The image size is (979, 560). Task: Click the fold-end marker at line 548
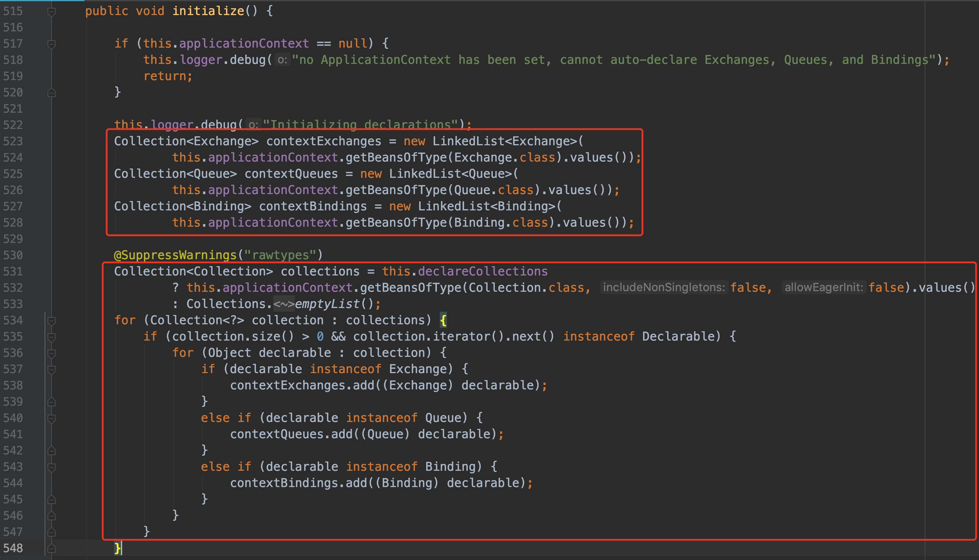pyautogui.click(x=51, y=549)
